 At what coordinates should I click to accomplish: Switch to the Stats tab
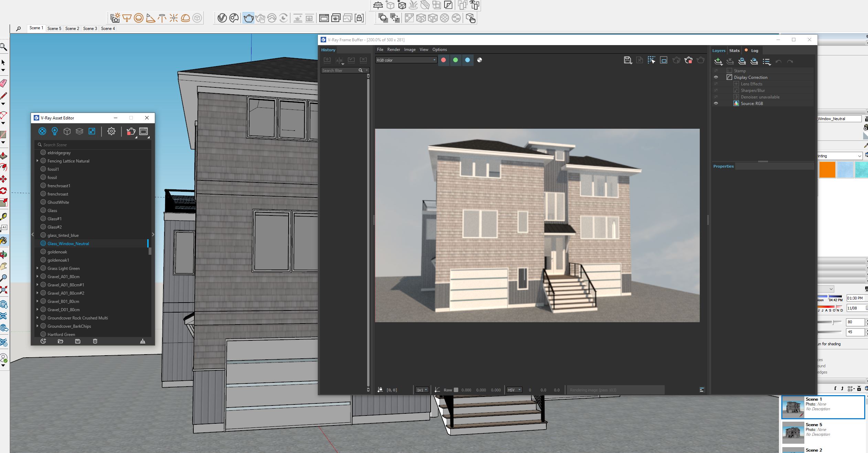[x=734, y=51]
